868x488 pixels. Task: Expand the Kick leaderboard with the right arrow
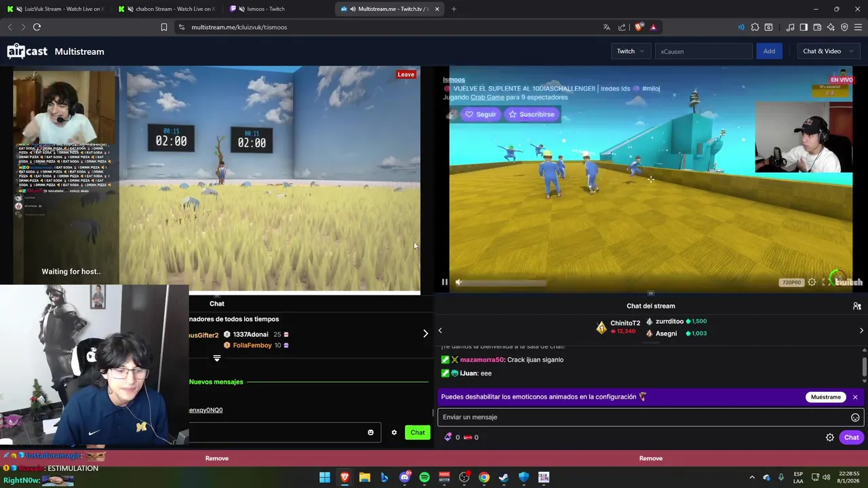pyautogui.click(x=425, y=333)
